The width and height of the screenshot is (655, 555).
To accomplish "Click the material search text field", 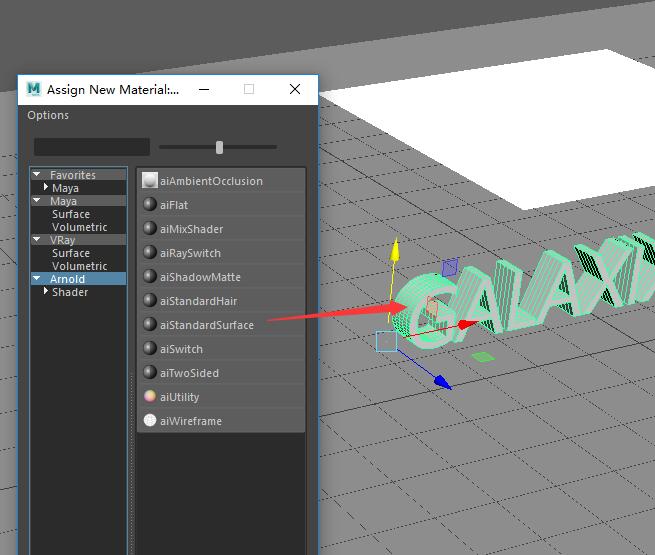I will pos(92,147).
